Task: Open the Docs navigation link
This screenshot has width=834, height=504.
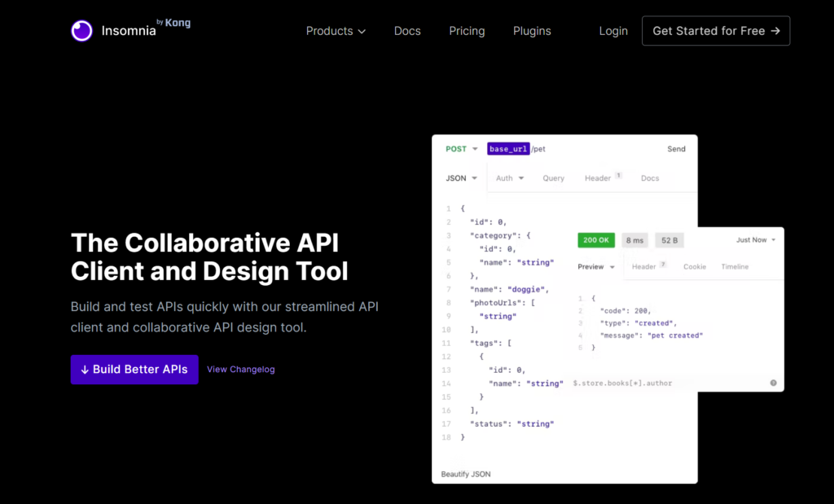Action: [407, 31]
